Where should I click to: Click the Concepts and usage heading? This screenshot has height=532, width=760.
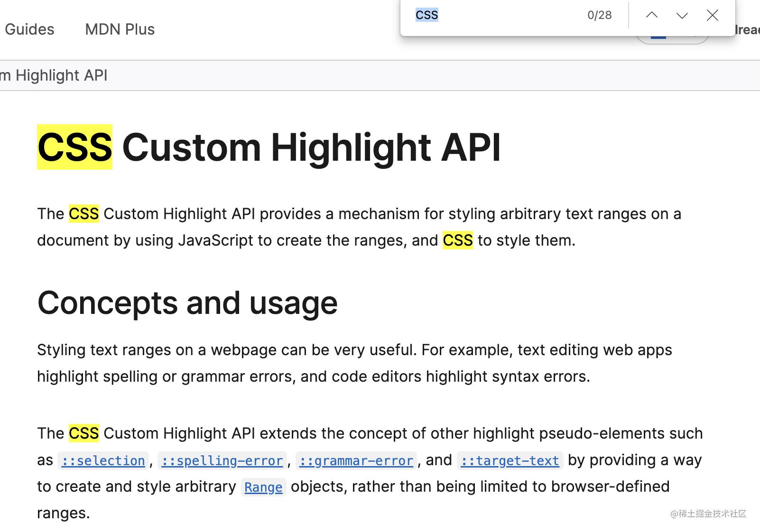187,303
